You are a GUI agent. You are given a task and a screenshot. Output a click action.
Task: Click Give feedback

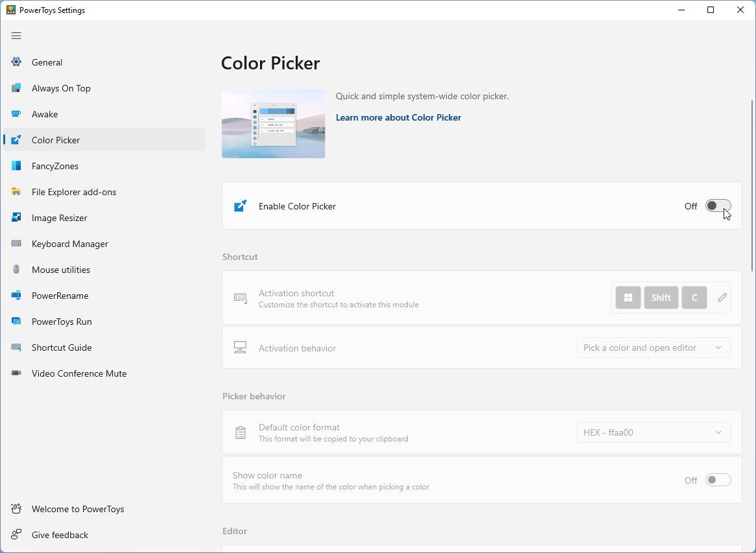tap(60, 535)
